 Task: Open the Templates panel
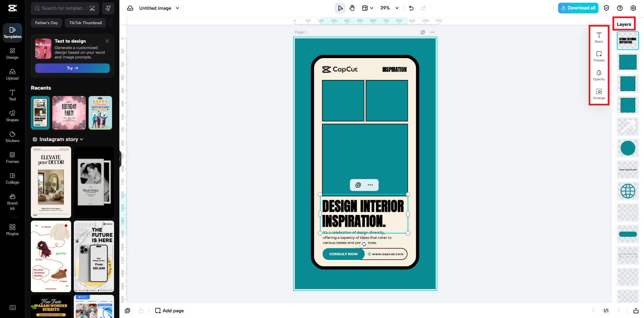(x=12, y=33)
